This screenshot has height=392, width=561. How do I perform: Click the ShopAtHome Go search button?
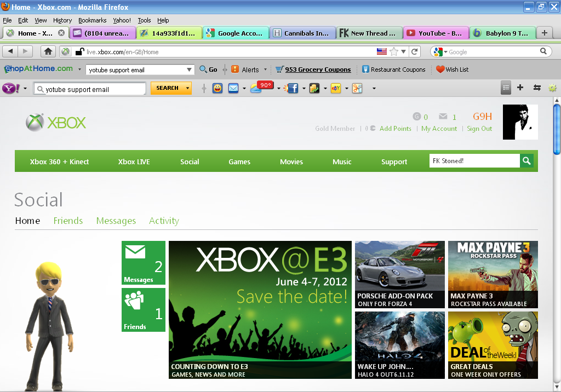pyautogui.click(x=209, y=70)
